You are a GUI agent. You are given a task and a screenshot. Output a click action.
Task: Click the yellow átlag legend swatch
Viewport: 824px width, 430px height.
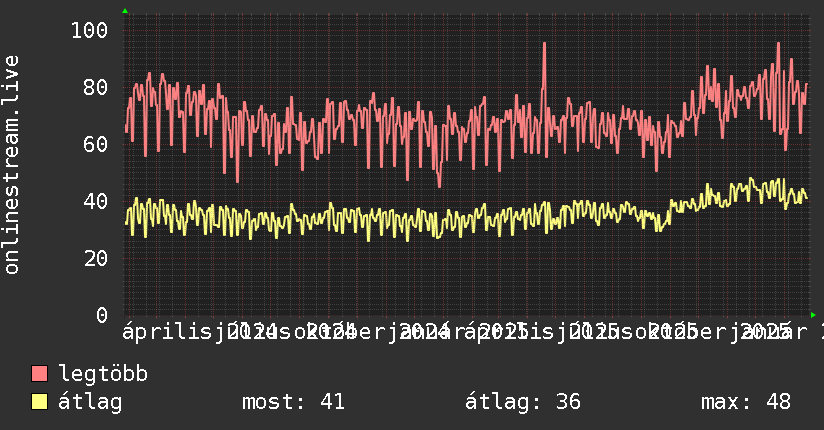[x=39, y=402]
